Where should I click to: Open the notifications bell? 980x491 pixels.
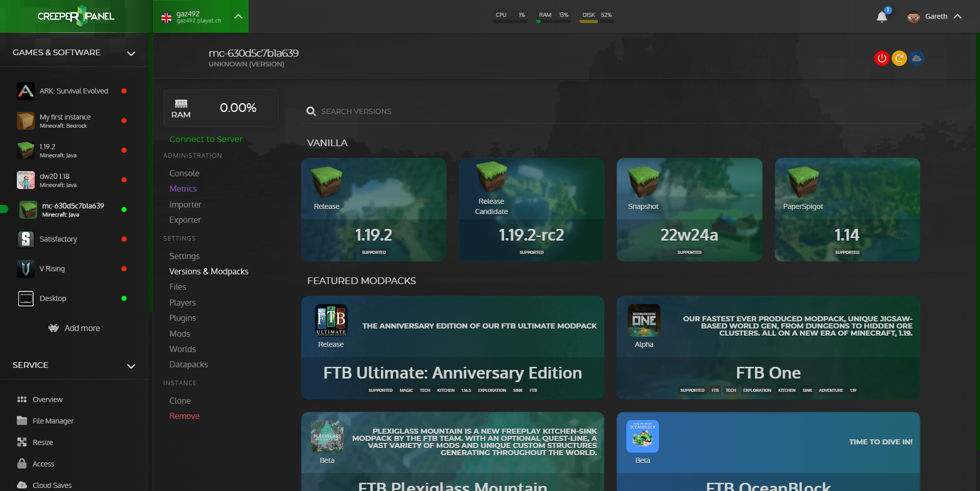pos(882,16)
